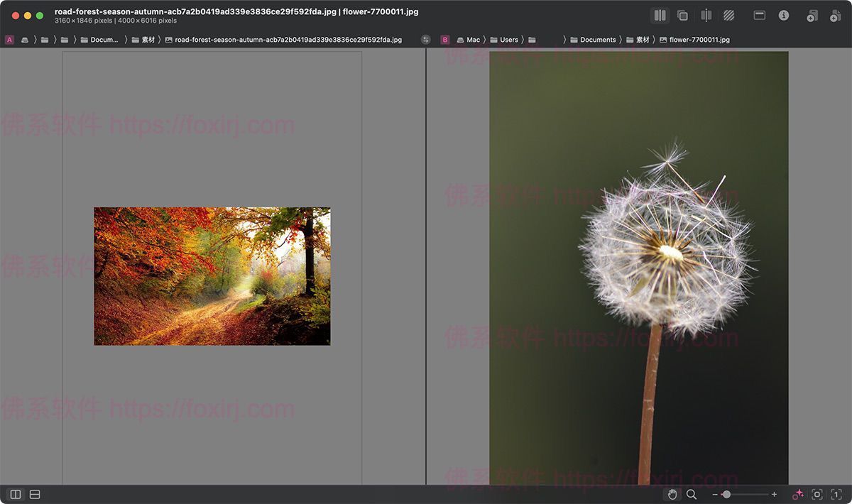Click the zoom out minus button

(x=715, y=494)
